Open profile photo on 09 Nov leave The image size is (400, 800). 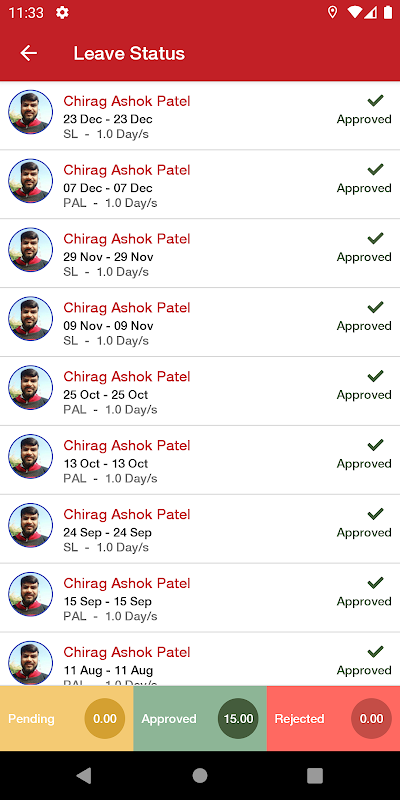click(x=31, y=319)
